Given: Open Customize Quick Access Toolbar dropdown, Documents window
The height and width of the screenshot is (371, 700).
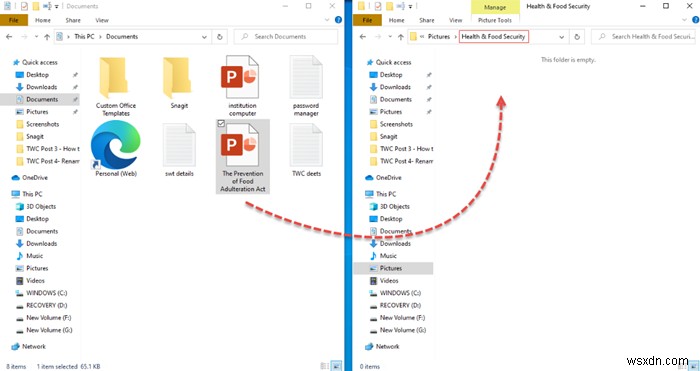Looking at the screenshot, I should pyautogui.click(x=57, y=7).
